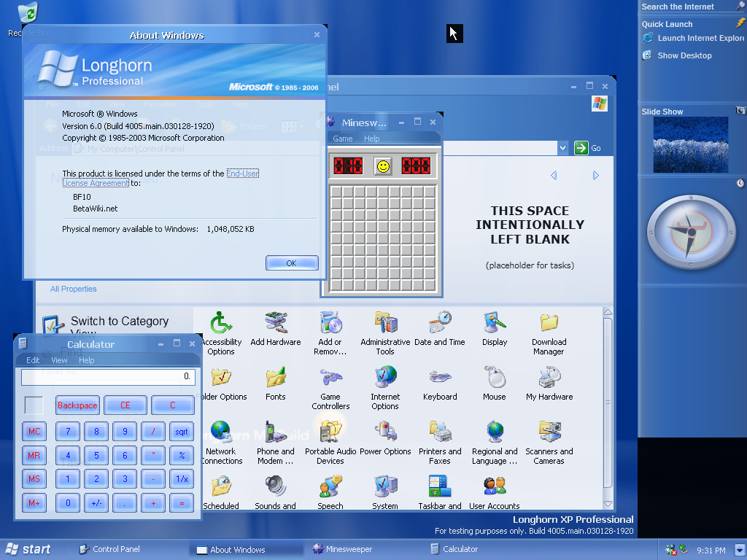747x560 pixels.
Task: Open the View menu in Calculator
Action: (59, 360)
